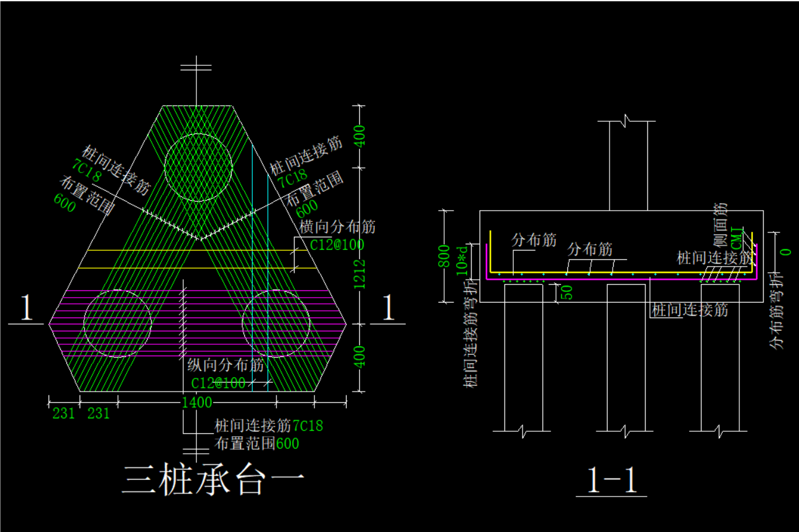Pick the C12@100 text under 纵向分布筋
The width and height of the screenshot is (799, 532).
click(218, 383)
